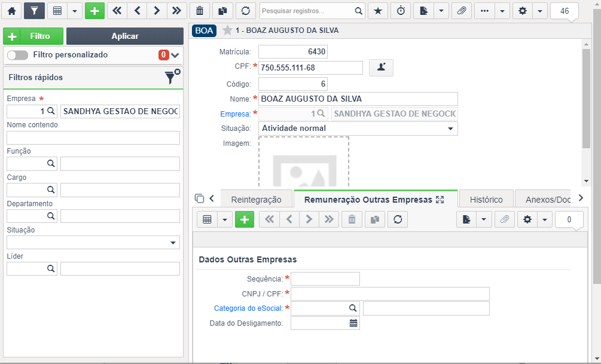Open Empresa lookup in quick filters

tap(51, 111)
